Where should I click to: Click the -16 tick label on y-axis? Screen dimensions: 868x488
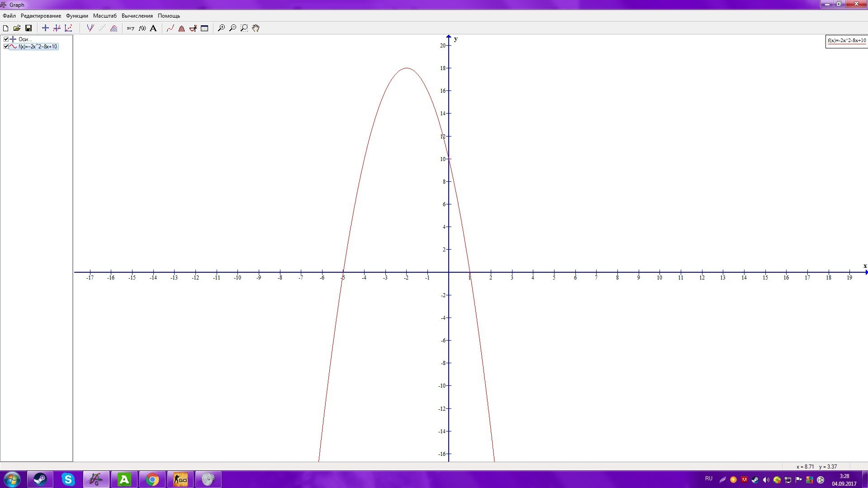(x=442, y=454)
